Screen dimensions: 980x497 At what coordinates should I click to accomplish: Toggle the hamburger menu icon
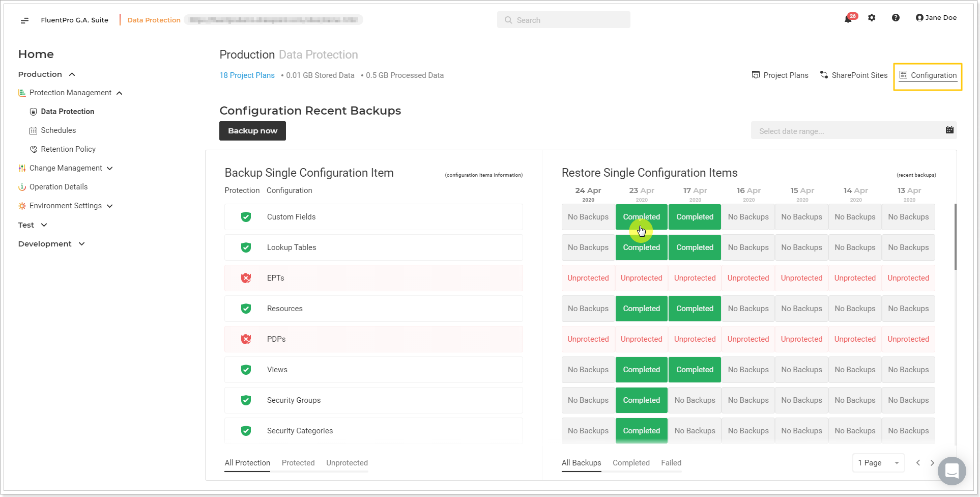(x=24, y=20)
